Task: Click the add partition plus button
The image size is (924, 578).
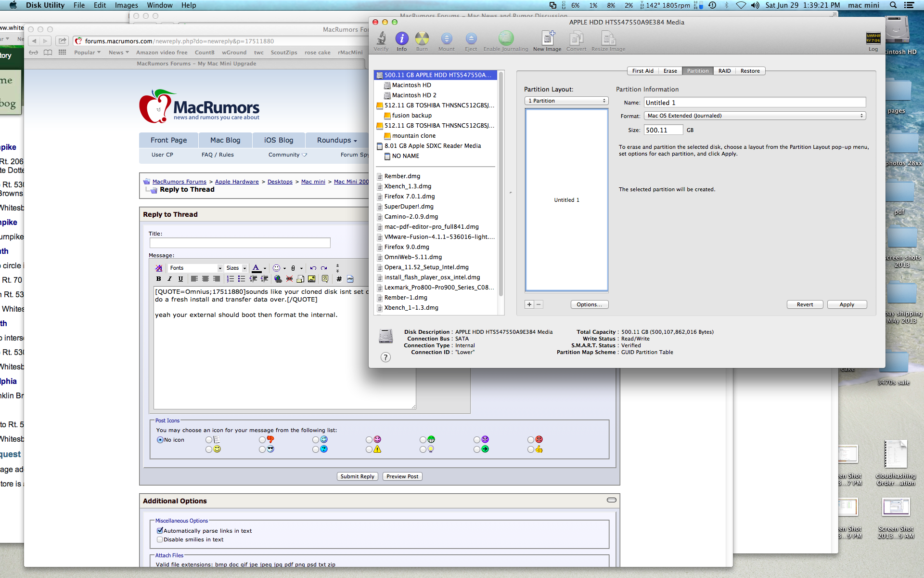Action: tap(529, 304)
